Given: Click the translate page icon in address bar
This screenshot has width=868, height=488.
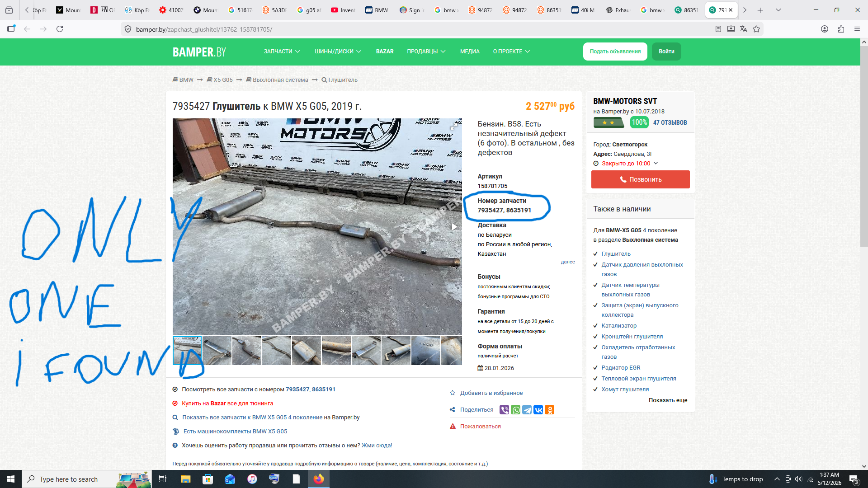Looking at the screenshot, I should point(744,29).
